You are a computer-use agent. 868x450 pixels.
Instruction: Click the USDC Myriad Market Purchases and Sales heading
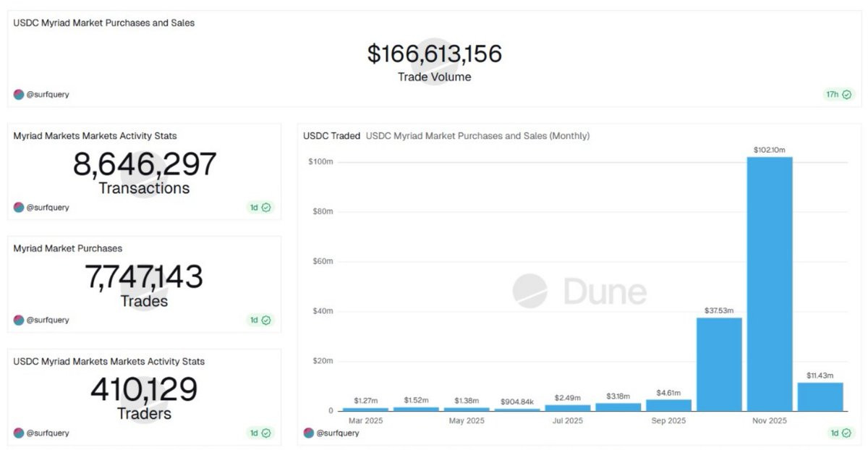(103, 22)
